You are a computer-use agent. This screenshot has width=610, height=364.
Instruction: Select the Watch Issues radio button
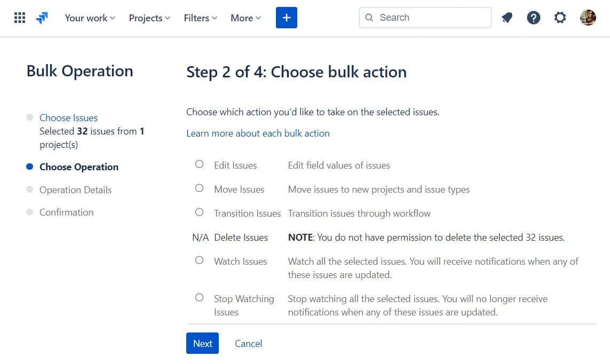[x=200, y=260]
